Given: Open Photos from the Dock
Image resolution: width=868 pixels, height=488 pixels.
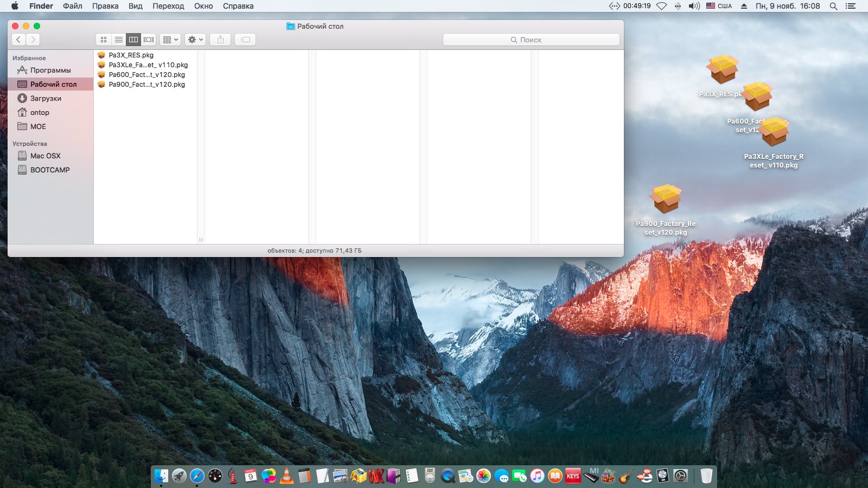Looking at the screenshot, I should click(x=483, y=476).
